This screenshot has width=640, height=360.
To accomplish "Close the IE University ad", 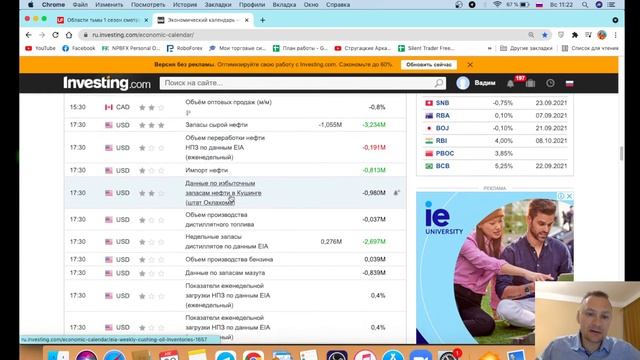I will point(569,196).
